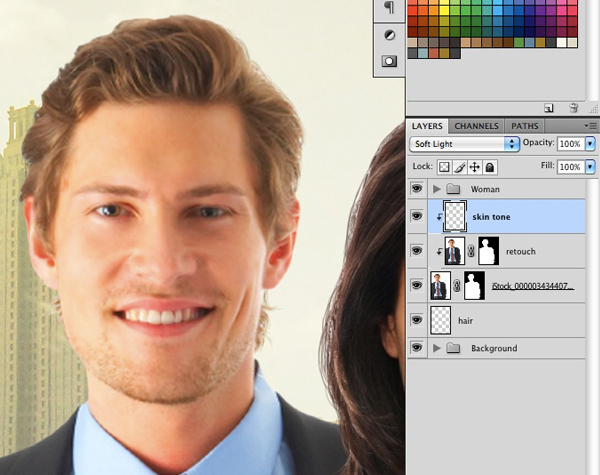Hide the Woman layer group
This screenshot has width=600, height=475.
(x=417, y=188)
